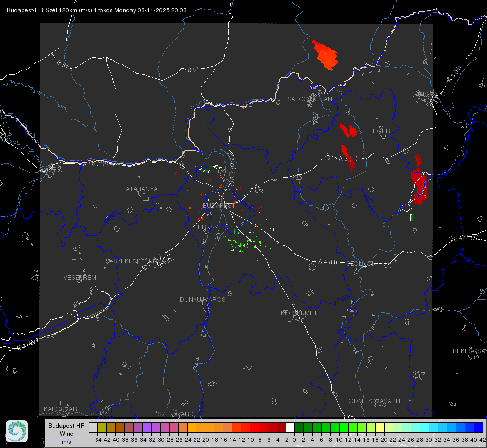Viewport: 487px width, 448px height.
Task: Click the 'Wind' label in the legend
Action: pyautogui.click(x=67, y=434)
